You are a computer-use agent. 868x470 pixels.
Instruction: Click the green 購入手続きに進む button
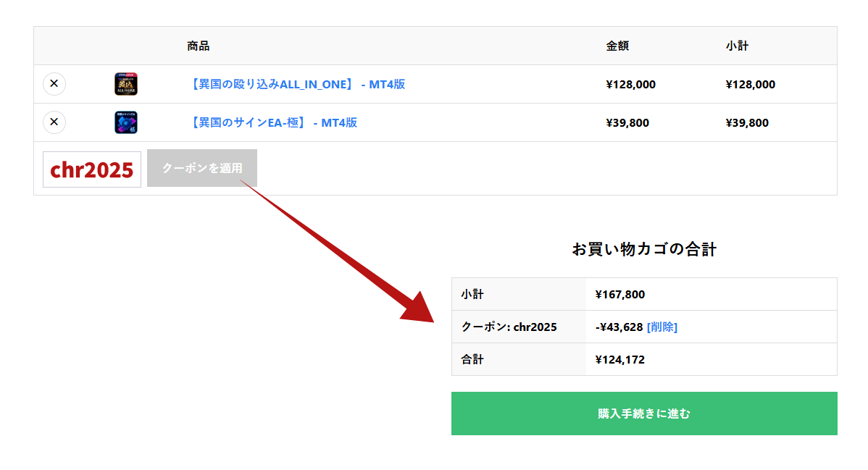pyautogui.click(x=644, y=414)
